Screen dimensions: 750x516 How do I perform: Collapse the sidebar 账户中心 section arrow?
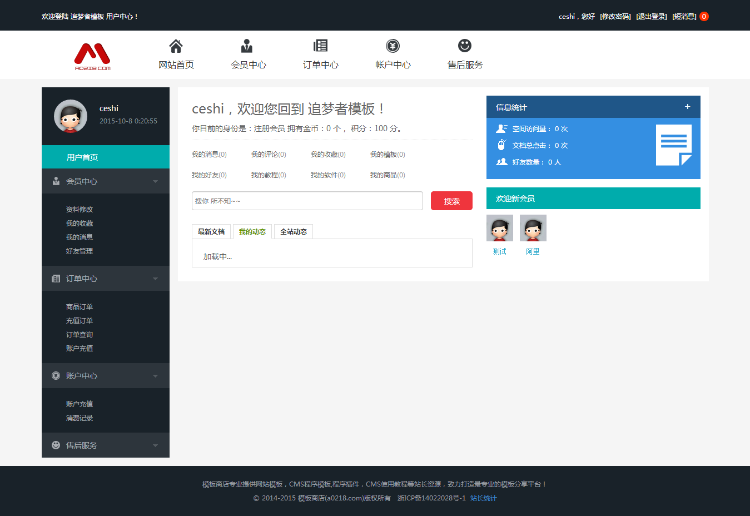155,376
